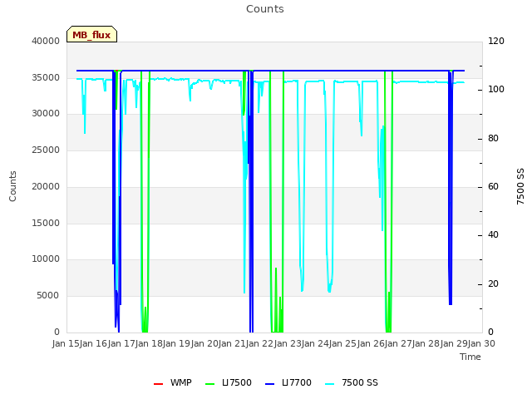
Task: Click the Counts chart title
Action: (x=265, y=9)
